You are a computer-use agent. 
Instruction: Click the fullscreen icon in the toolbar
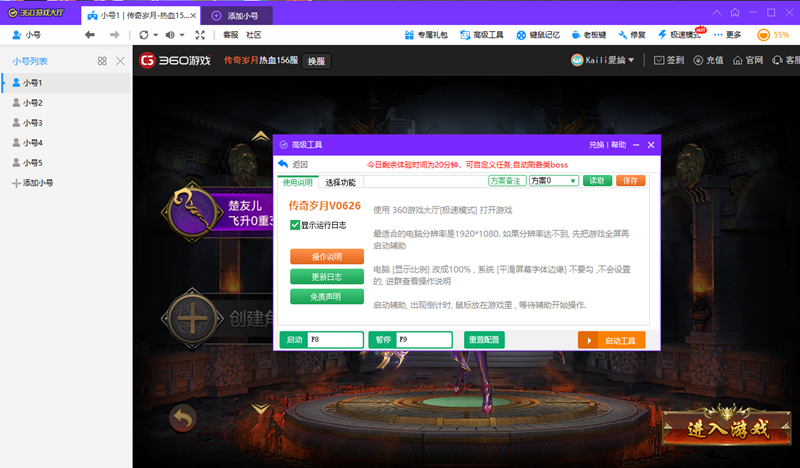click(200, 34)
